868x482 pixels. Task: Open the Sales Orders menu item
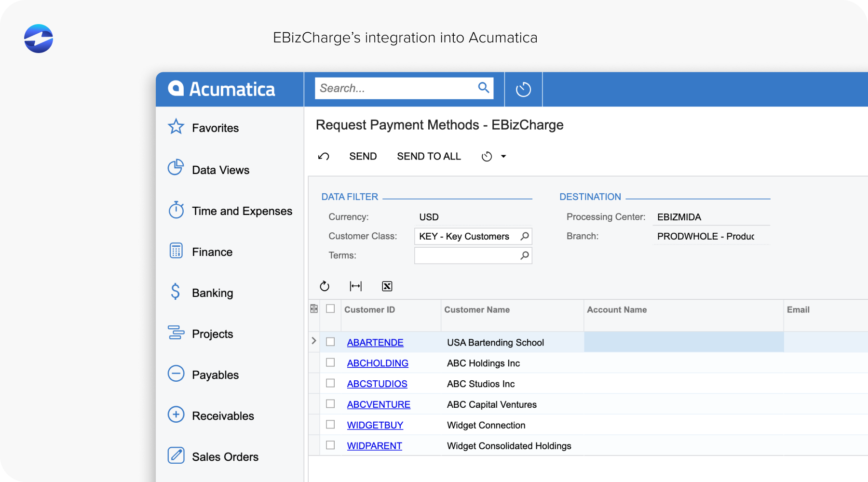pyautogui.click(x=225, y=456)
